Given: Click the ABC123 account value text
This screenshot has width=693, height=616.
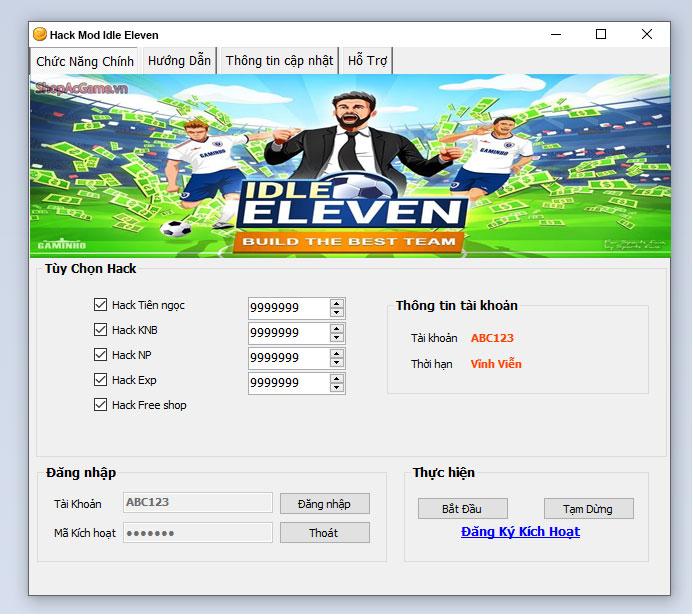Looking at the screenshot, I should pos(492,338).
